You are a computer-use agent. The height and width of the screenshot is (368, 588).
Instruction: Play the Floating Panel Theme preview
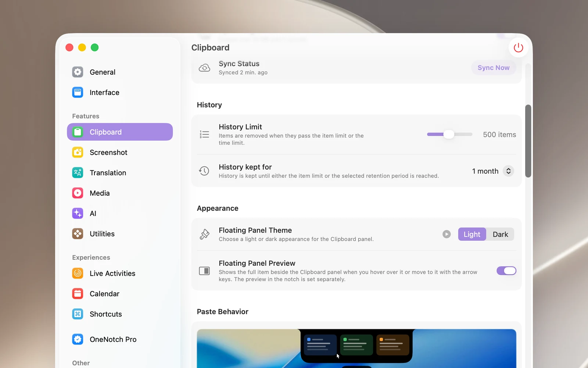pyautogui.click(x=447, y=234)
